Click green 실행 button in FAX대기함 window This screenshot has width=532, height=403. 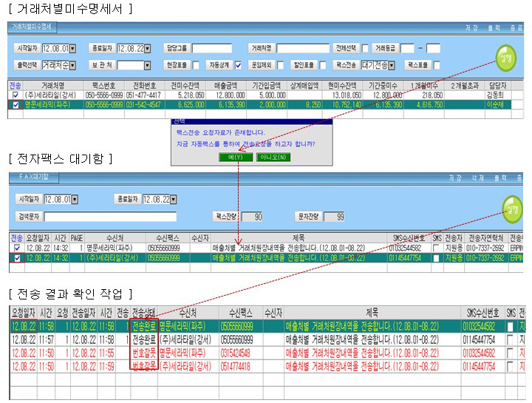[x=512, y=209]
